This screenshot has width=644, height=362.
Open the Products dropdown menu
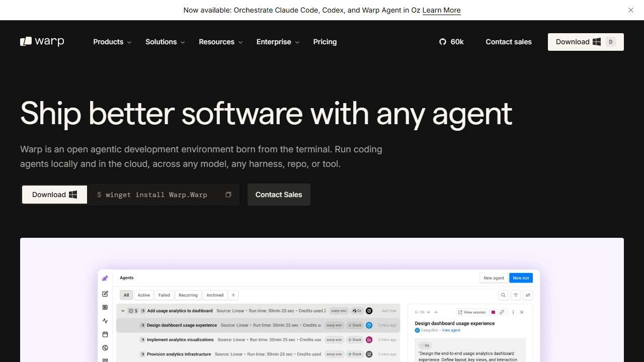tap(112, 42)
